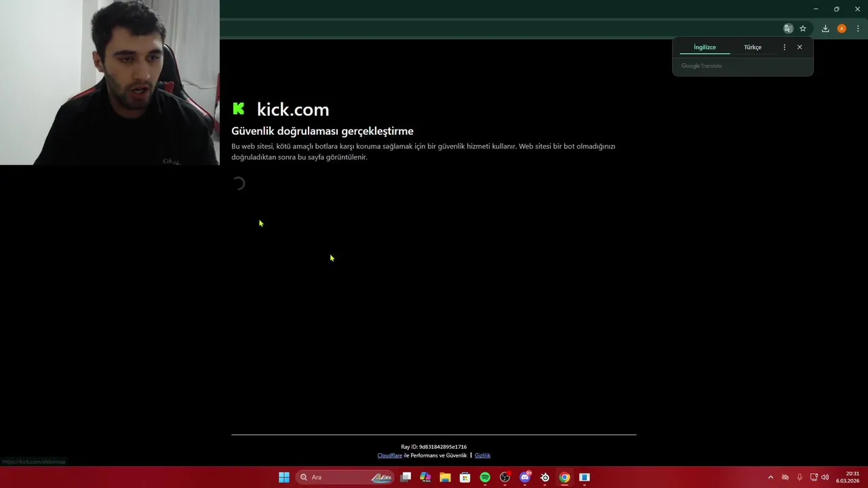Click the Ray ID text in footer
Screen dimensions: 868x488
click(434, 447)
